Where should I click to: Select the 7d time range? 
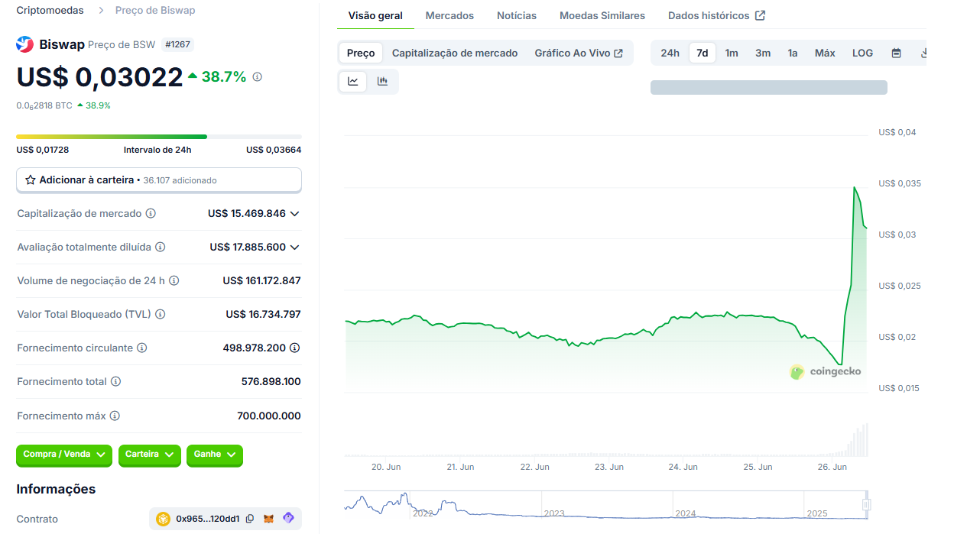point(703,53)
